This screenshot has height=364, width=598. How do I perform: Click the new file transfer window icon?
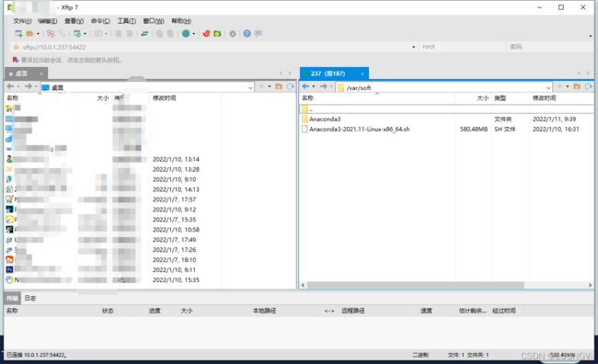[77, 33]
